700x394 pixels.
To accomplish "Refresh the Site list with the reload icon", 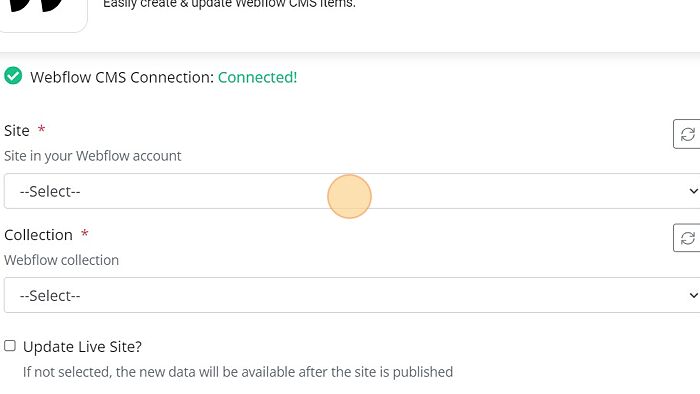I will coord(687,134).
